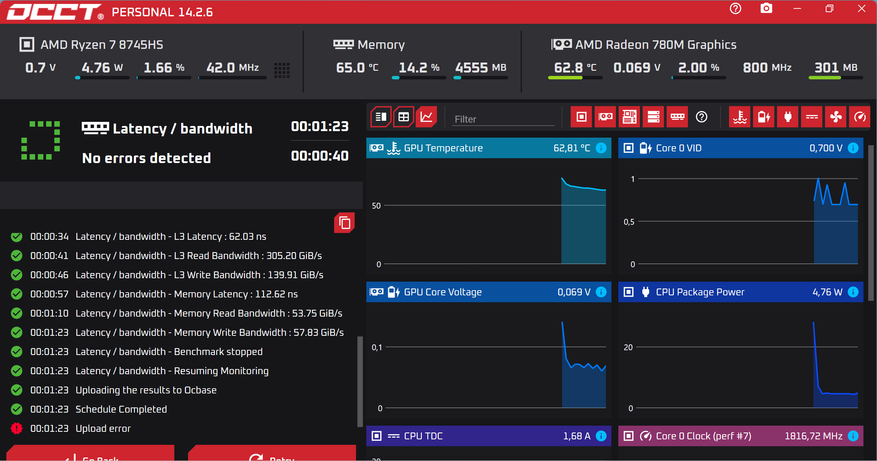Take a screenshot with the camera icon
The width and height of the screenshot is (877, 461).
(x=766, y=9)
